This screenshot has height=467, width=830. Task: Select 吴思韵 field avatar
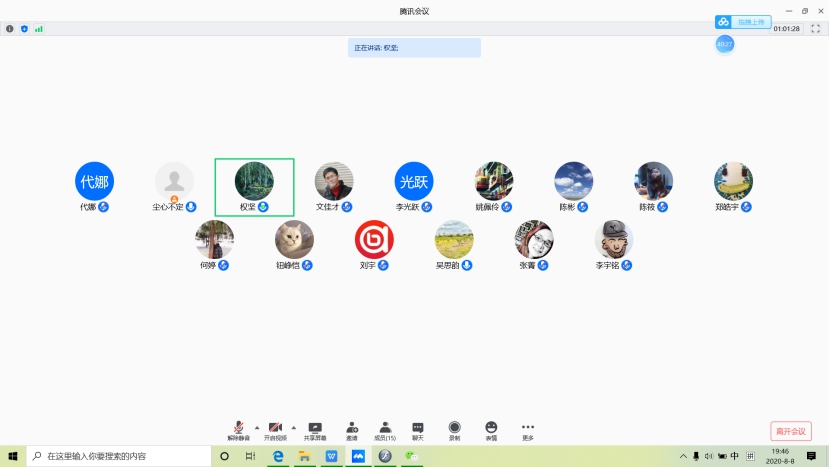[x=454, y=239]
